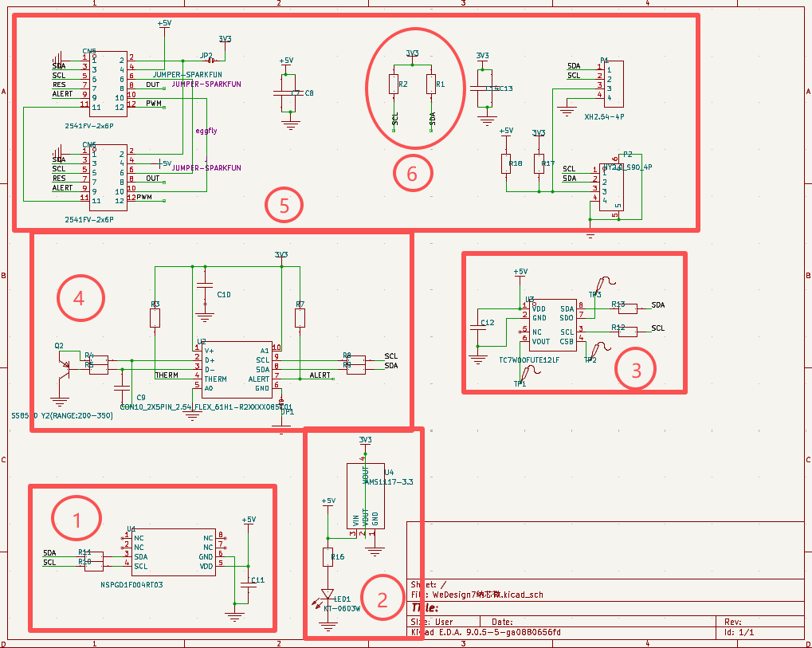Click the LED1 diode symbol
Viewport: 812px width, 648px height.
(328, 595)
